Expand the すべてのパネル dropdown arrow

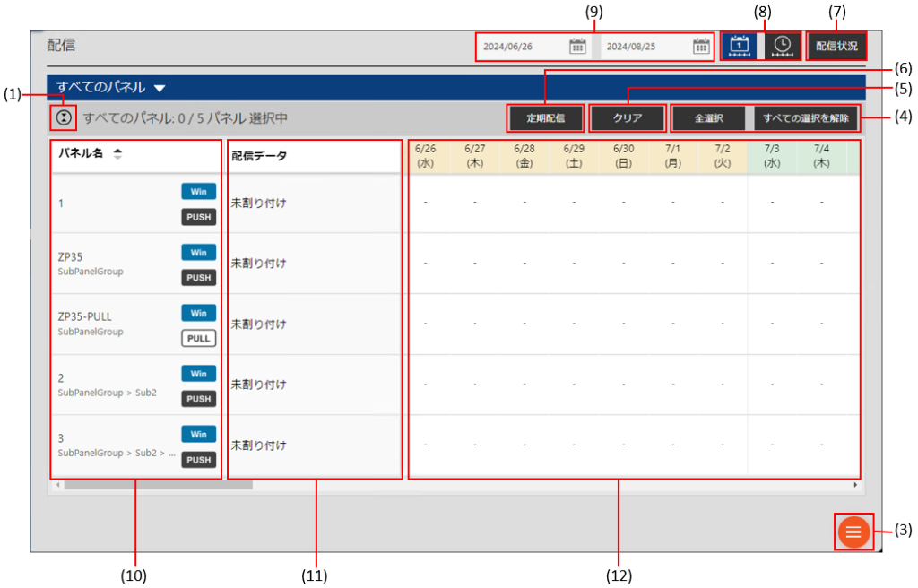tap(160, 88)
